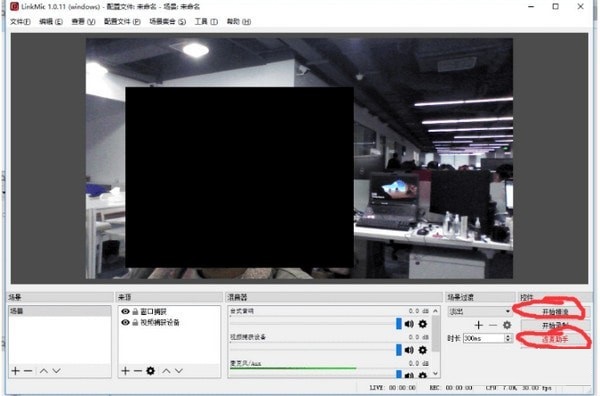Add a scene transition with plus icon
The width and height of the screenshot is (600, 396).
pos(478,325)
